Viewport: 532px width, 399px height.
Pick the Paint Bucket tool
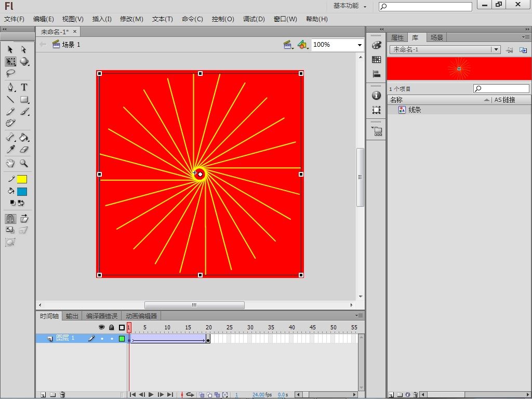coord(24,138)
